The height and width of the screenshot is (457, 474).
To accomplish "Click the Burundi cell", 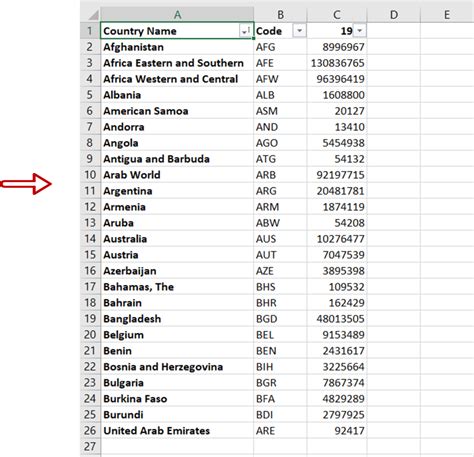I will (x=177, y=415).
